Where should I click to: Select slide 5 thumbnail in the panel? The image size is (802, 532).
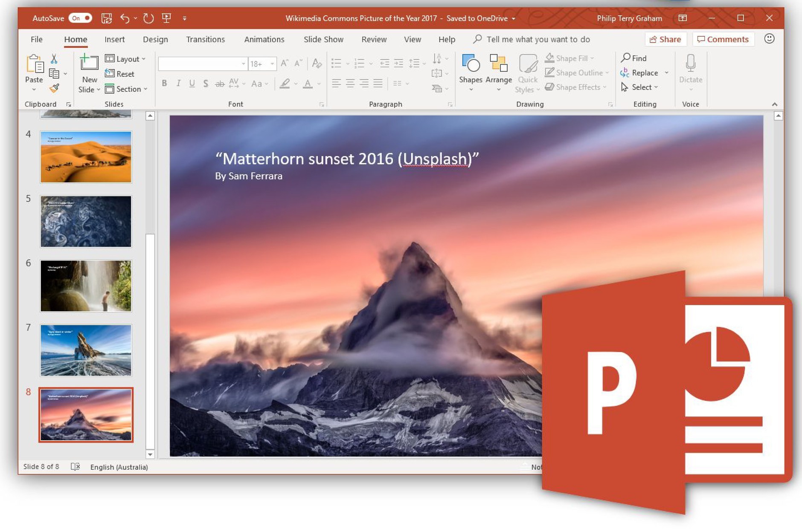86,221
